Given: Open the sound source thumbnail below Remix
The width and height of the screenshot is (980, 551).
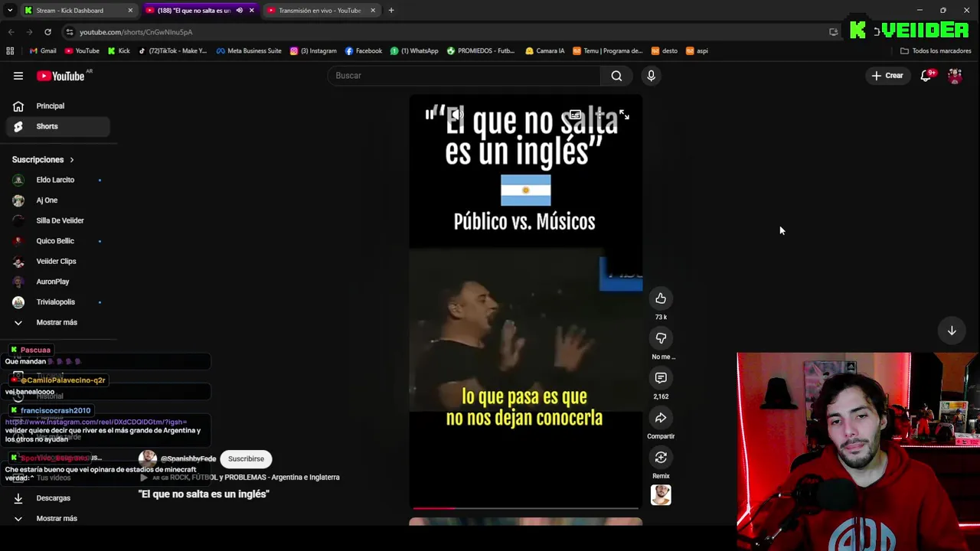Looking at the screenshot, I should (x=661, y=495).
